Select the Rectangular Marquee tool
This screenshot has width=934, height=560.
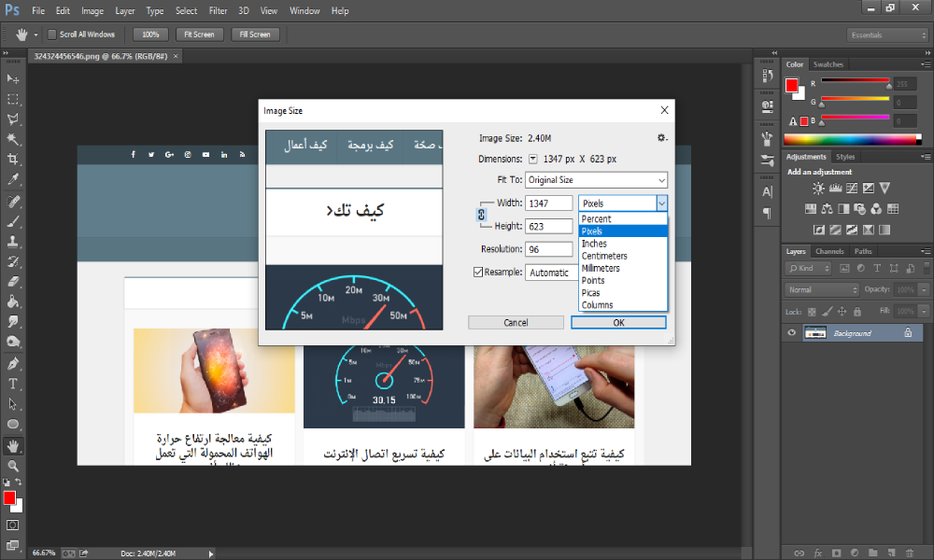click(12, 99)
